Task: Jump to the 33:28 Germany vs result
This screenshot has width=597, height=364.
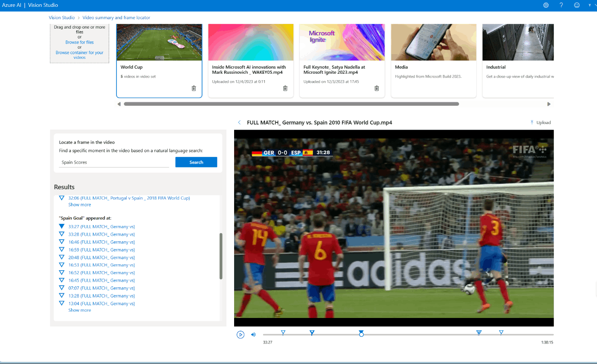Action: [x=101, y=234]
